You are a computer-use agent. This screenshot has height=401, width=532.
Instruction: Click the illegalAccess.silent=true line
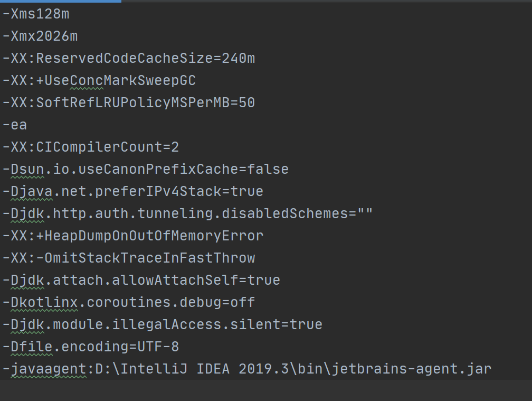[163, 324]
